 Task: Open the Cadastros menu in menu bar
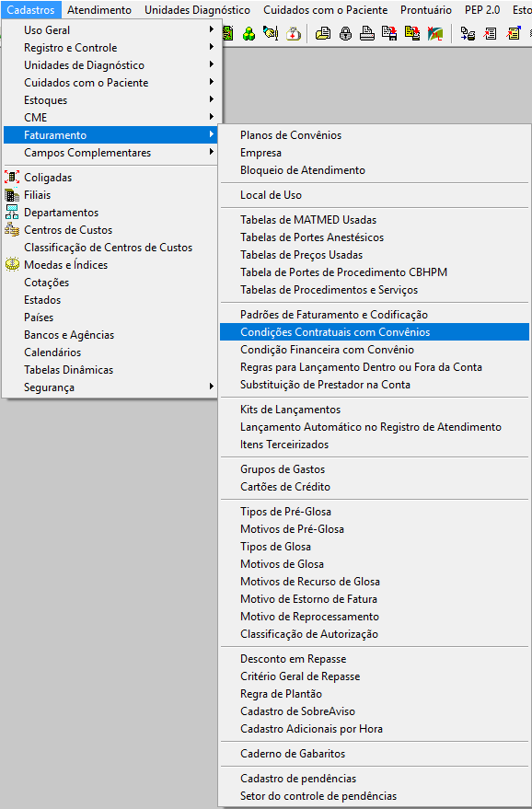point(31,10)
